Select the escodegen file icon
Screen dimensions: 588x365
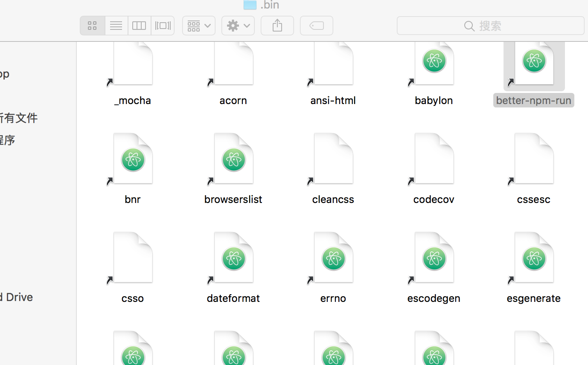(x=434, y=259)
